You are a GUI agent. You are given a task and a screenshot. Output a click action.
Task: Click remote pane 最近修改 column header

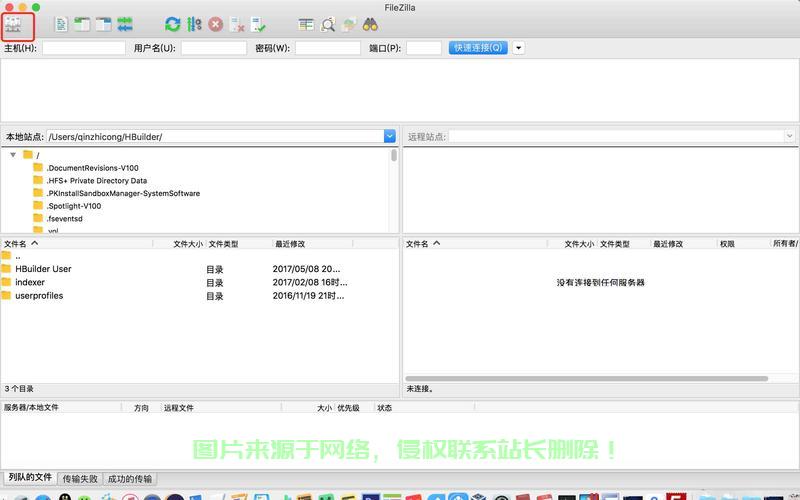684,244
